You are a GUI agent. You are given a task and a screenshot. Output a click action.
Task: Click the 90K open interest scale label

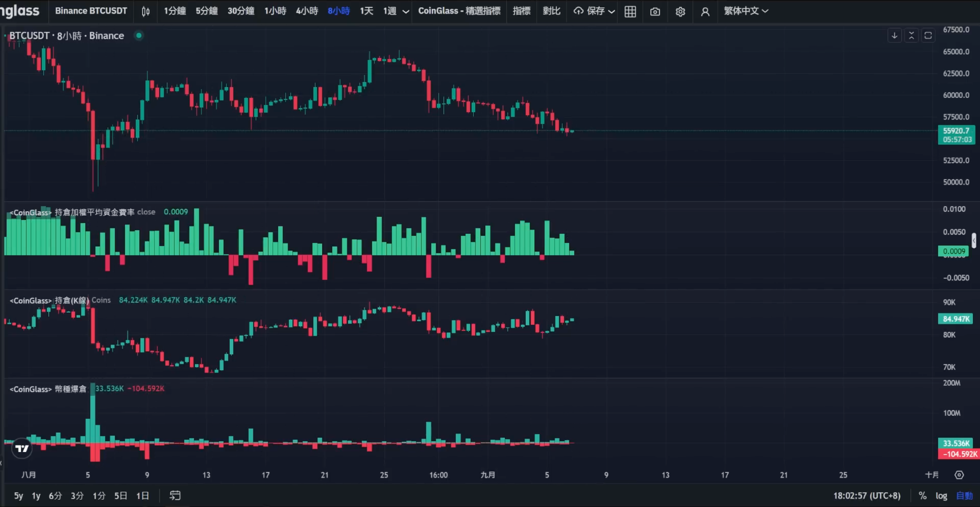click(949, 302)
